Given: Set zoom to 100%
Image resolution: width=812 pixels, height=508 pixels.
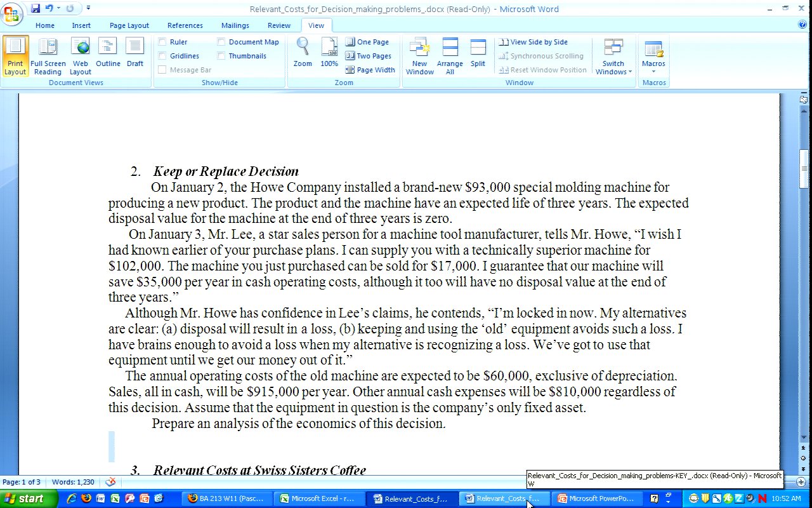Looking at the screenshot, I should 329,53.
